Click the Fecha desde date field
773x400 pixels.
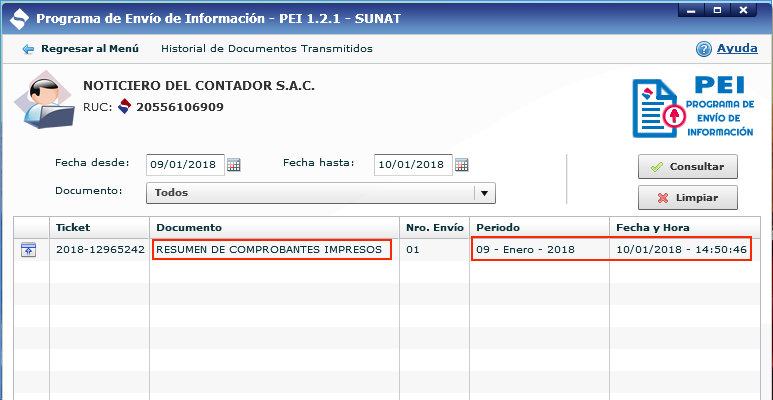point(185,165)
